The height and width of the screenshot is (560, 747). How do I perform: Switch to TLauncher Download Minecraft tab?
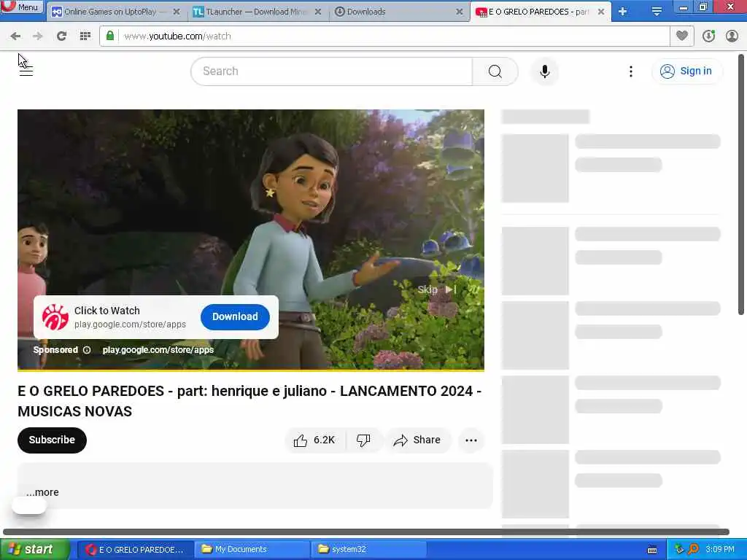(x=256, y=12)
